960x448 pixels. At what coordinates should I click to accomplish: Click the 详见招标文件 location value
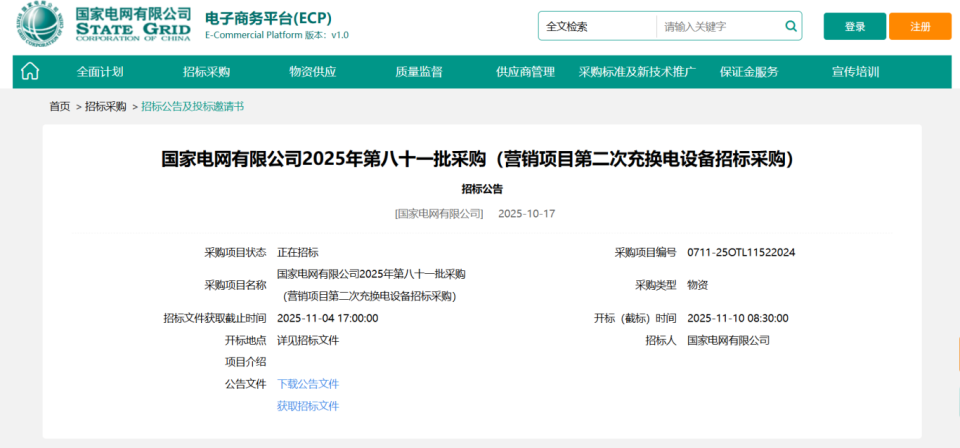click(308, 340)
